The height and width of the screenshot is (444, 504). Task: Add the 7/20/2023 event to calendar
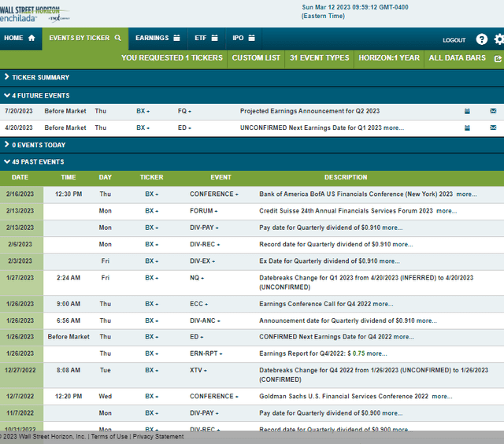(467, 111)
